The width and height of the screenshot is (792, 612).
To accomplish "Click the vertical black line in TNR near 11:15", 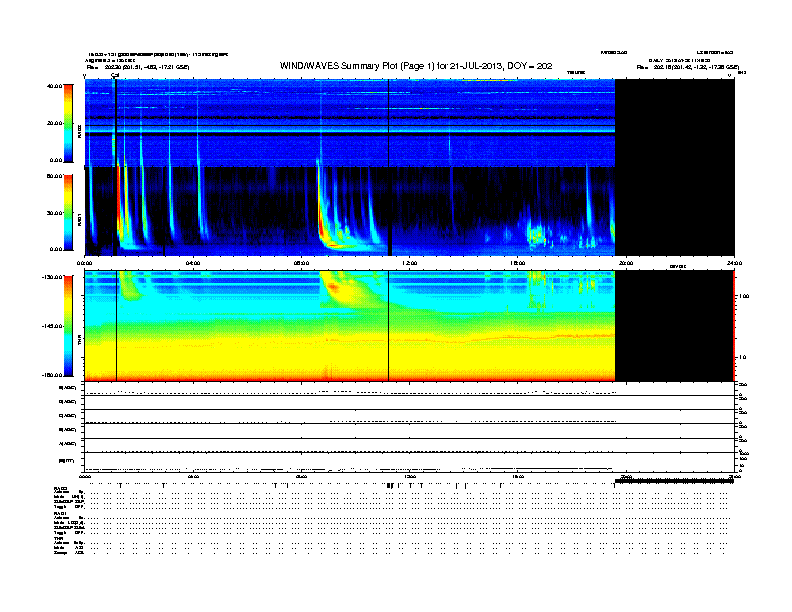I will (388, 326).
